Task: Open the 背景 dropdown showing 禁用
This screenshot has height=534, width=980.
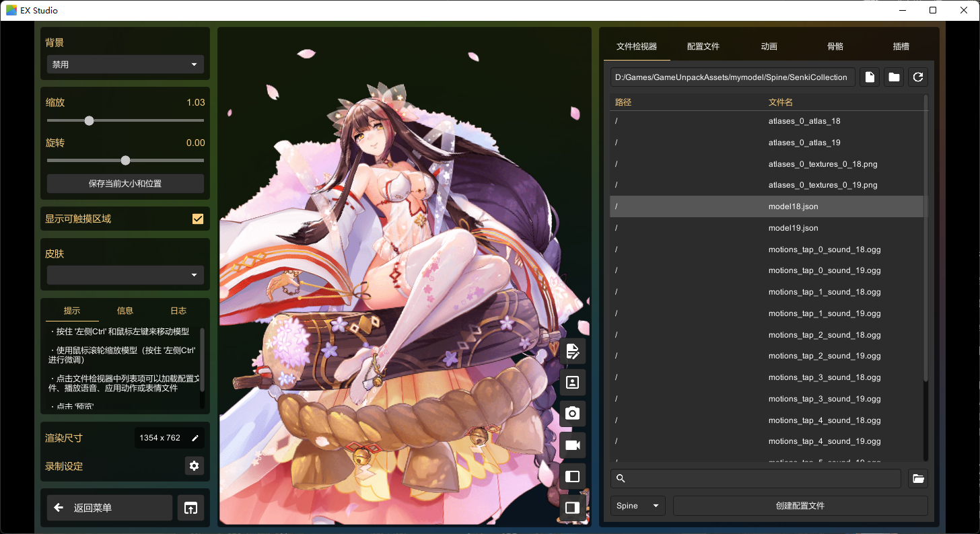Action: click(125, 65)
